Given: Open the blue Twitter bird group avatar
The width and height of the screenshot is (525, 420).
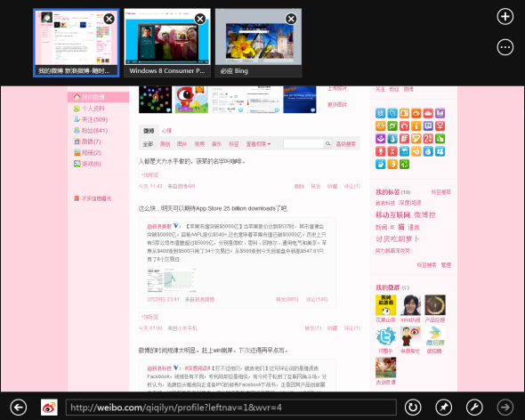Looking at the screenshot, I should click(385, 336).
